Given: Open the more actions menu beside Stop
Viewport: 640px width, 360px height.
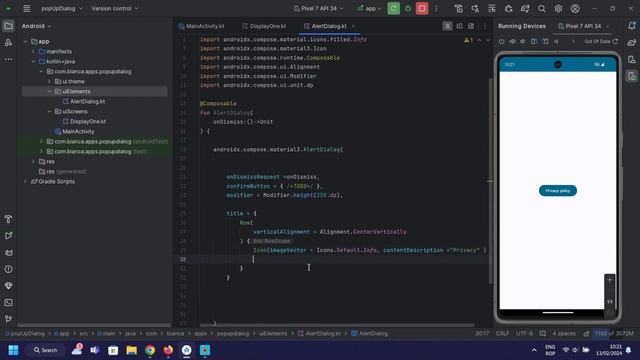Looking at the screenshot, I should [x=436, y=8].
